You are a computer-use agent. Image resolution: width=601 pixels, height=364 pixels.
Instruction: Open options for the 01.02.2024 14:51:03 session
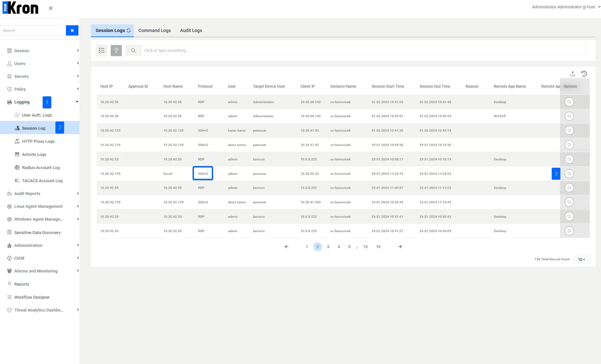569,102
